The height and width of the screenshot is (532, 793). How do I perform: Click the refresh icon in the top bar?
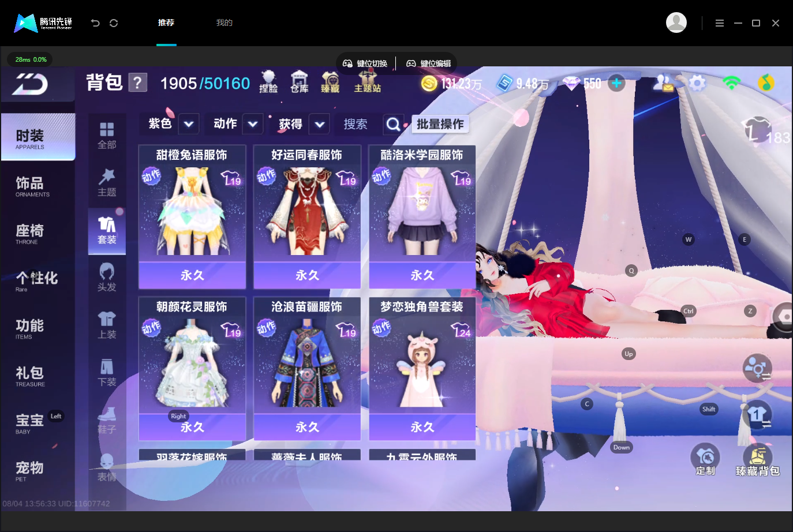[114, 23]
